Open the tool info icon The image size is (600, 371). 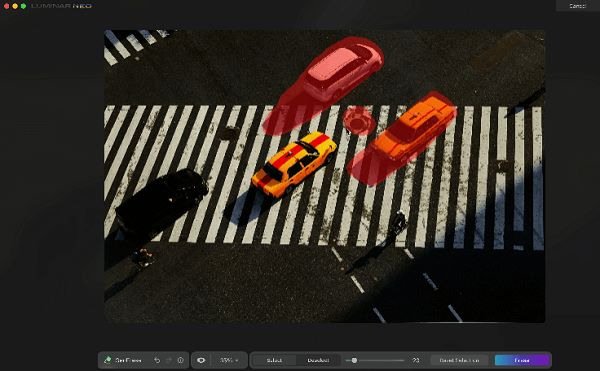coord(181,360)
